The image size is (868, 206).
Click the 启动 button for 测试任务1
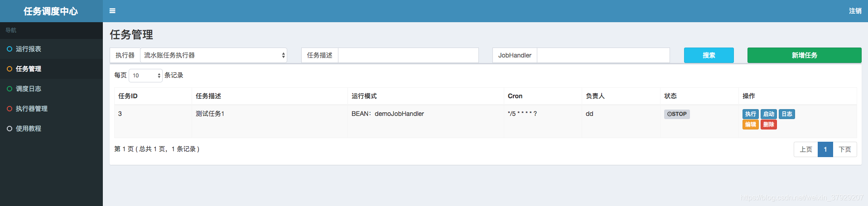click(x=768, y=114)
